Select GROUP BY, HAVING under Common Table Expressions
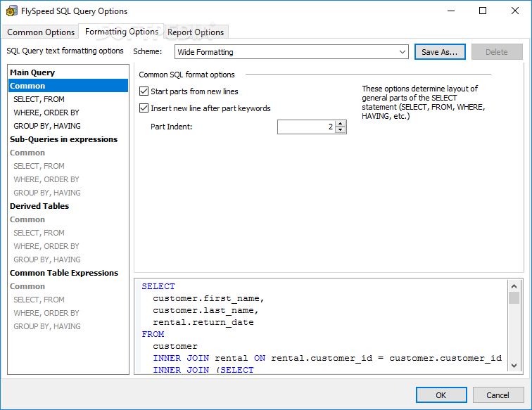The image size is (532, 410). (68, 326)
